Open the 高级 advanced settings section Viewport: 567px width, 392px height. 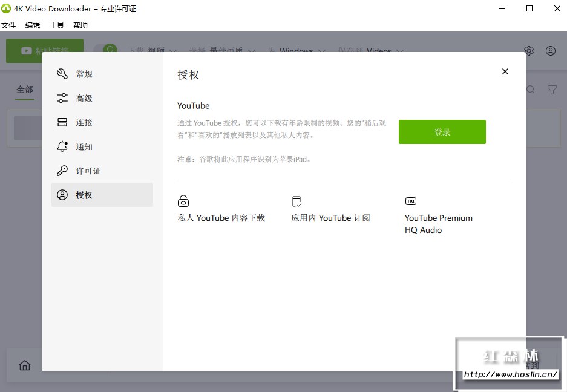[102, 99]
